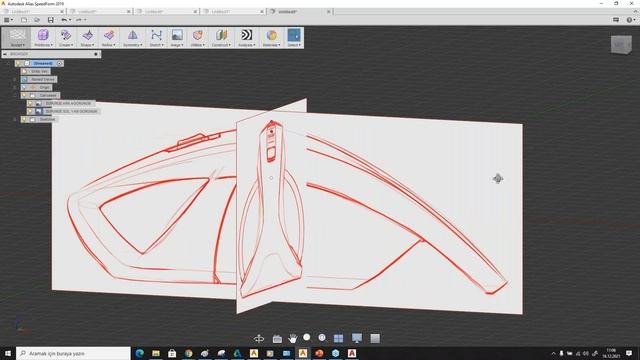
Task: Open the help question mark menu
Action: [x=630, y=20]
